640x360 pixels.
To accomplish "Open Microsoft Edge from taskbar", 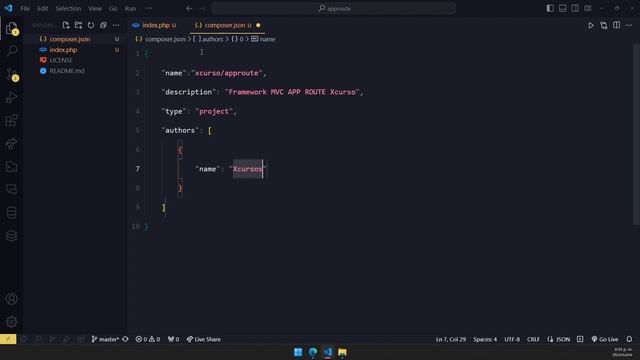I will [313, 352].
